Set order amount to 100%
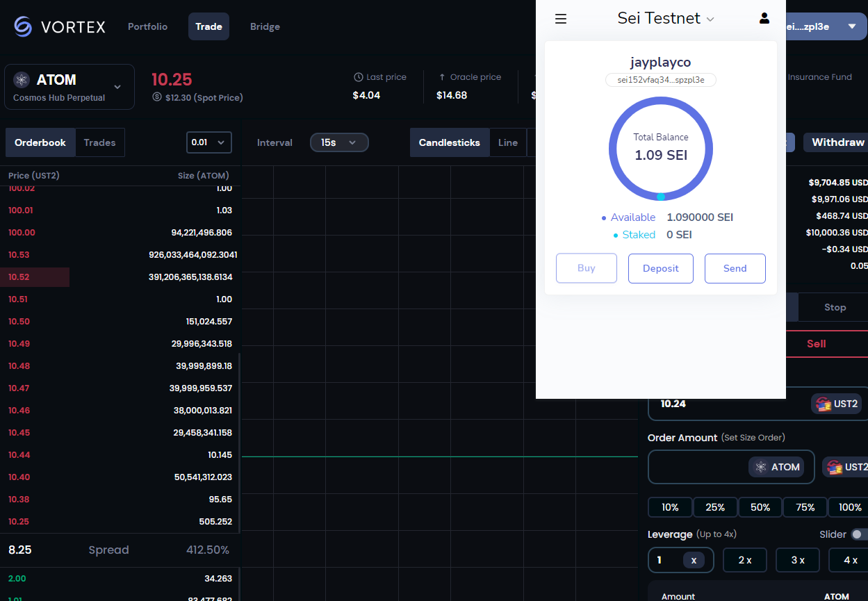The width and height of the screenshot is (868, 601). click(x=849, y=507)
